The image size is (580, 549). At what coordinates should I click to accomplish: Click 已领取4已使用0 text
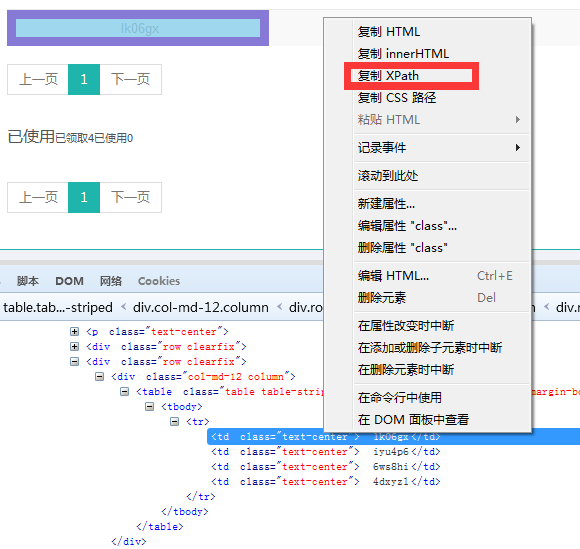94,138
